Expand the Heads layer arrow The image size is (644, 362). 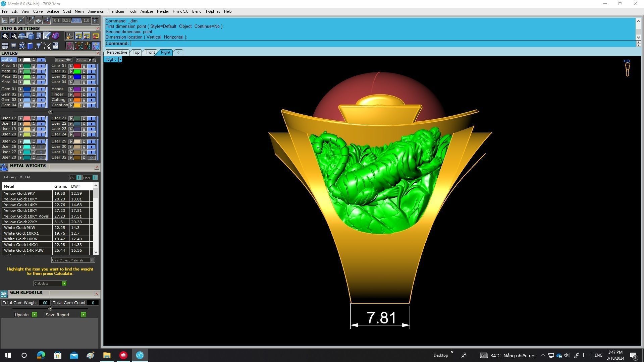click(71, 89)
